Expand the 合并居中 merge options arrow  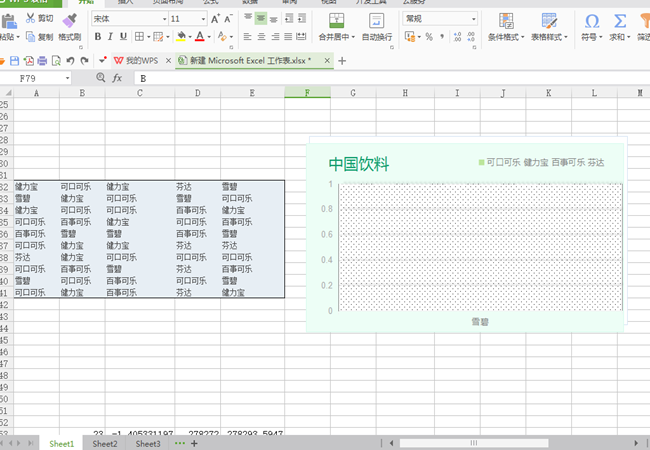(x=353, y=37)
